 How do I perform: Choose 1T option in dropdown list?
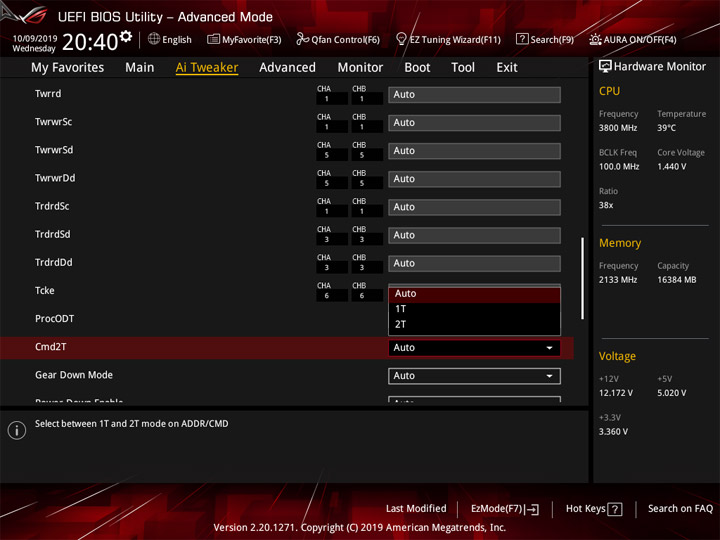pos(474,309)
